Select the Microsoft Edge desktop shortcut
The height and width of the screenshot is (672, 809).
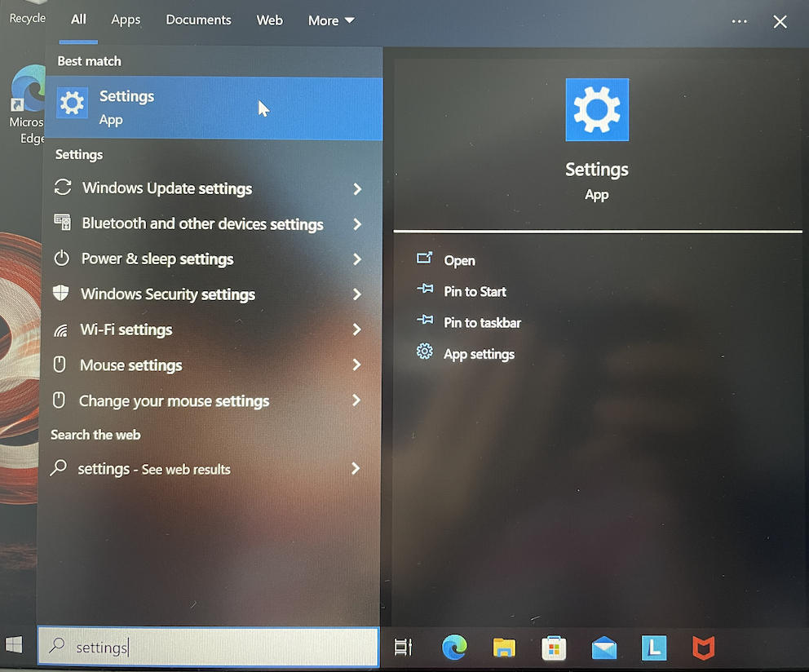coord(27,104)
